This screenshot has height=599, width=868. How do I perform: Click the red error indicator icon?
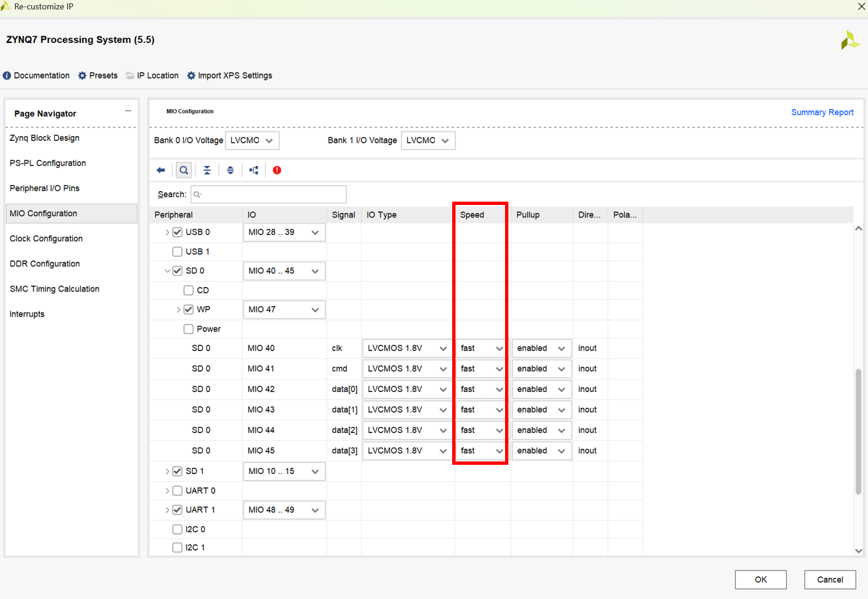point(277,171)
